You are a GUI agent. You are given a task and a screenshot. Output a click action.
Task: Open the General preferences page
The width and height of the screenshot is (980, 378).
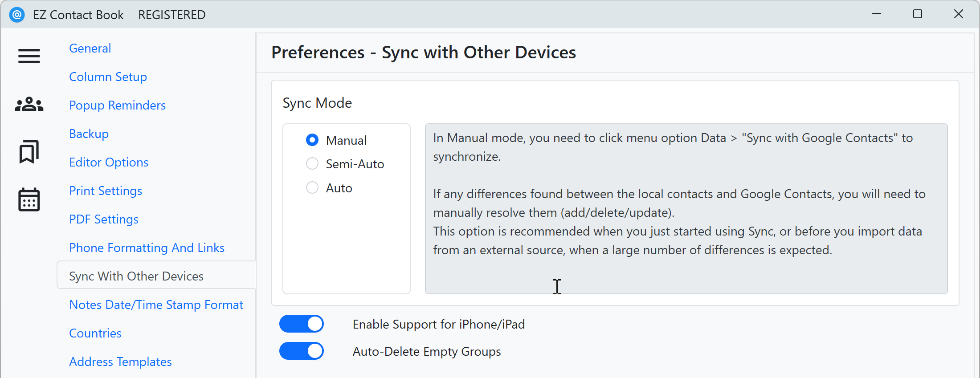(90, 48)
